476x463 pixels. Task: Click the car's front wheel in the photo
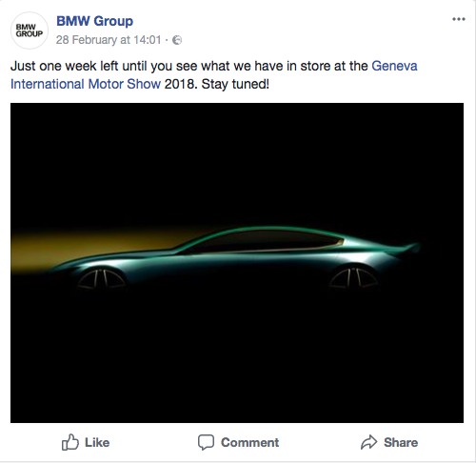click(x=101, y=279)
